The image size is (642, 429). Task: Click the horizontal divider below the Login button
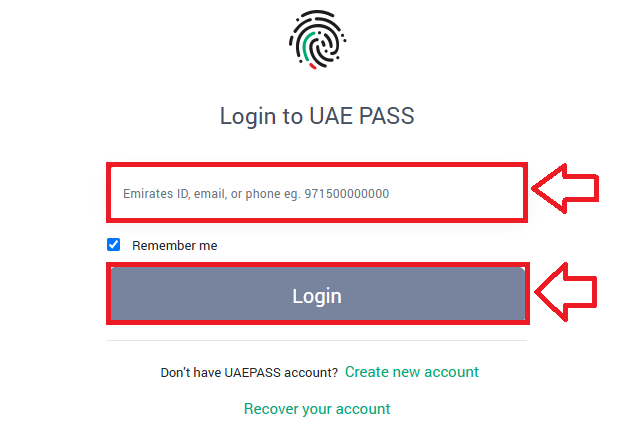pyautogui.click(x=317, y=341)
